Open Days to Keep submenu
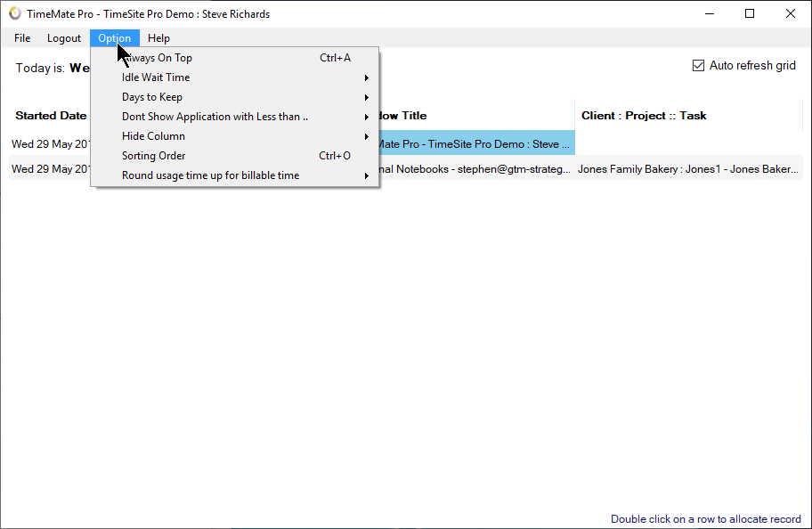 [234, 97]
